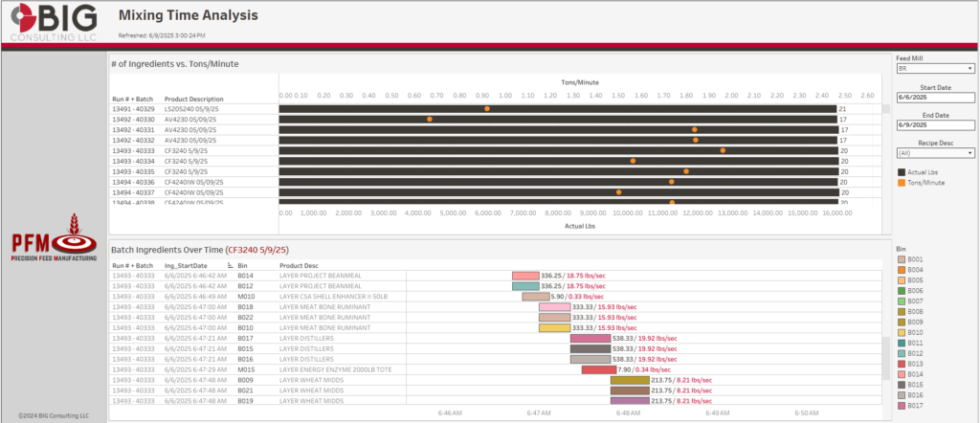
Task: Click the Start Date input field
Action: point(935,98)
